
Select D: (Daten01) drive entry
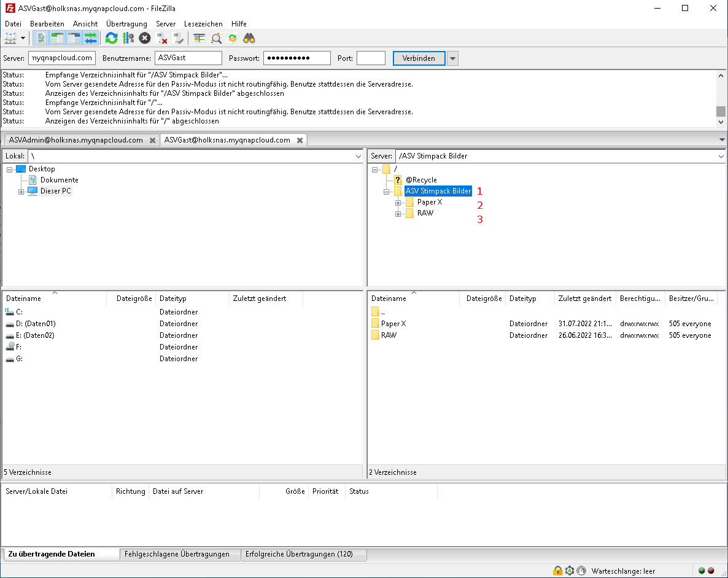[x=36, y=323]
